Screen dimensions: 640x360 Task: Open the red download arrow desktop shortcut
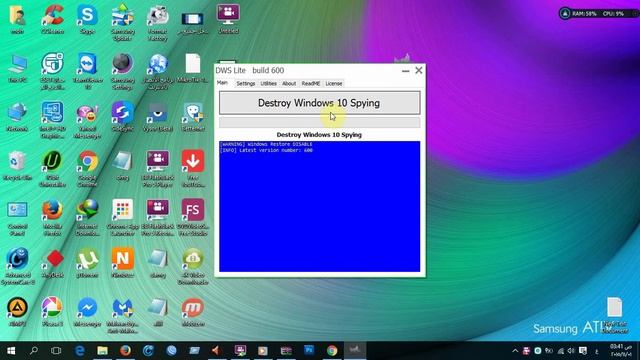[193, 169]
